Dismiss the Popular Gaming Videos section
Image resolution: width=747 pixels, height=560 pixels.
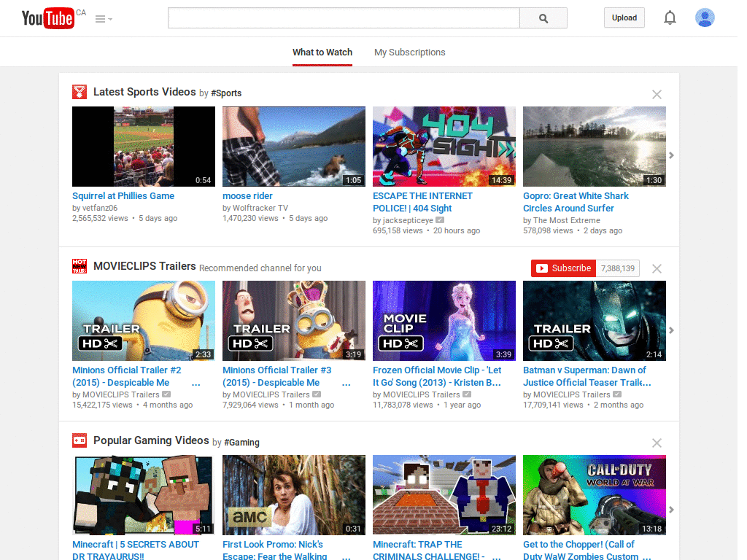657,443
